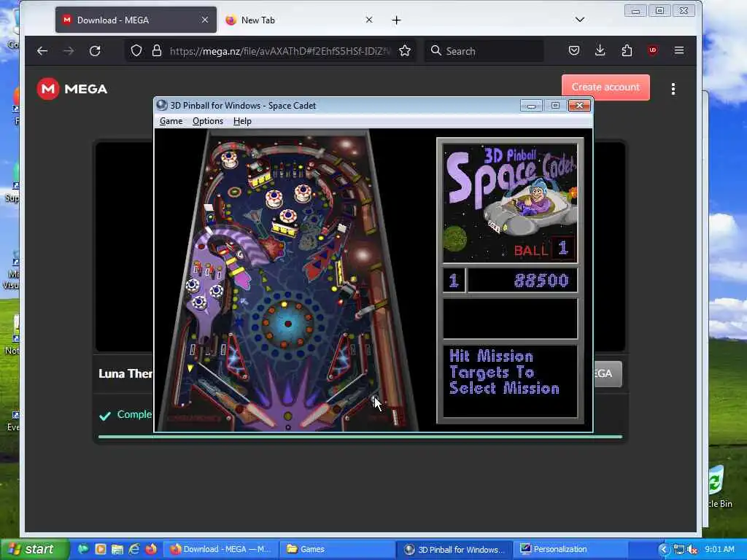Click the site padlock icon
This screenshot has width=747, height=560.
click(156, 50)
